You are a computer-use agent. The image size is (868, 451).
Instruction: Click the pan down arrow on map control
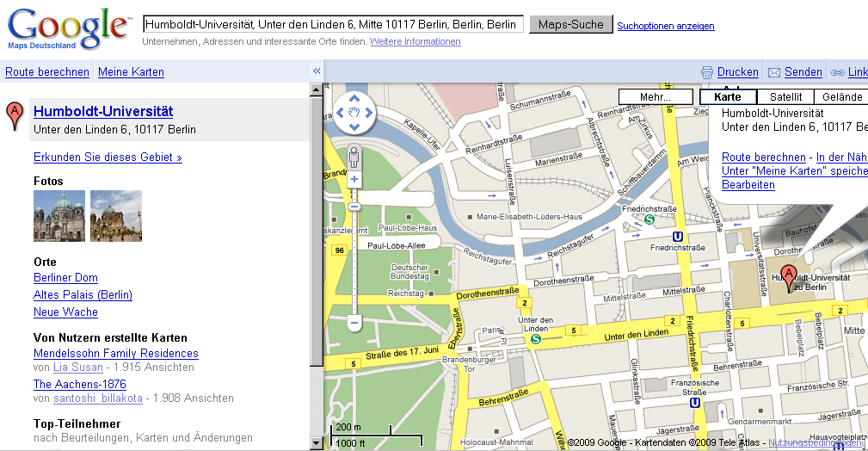tap(354, 127)
